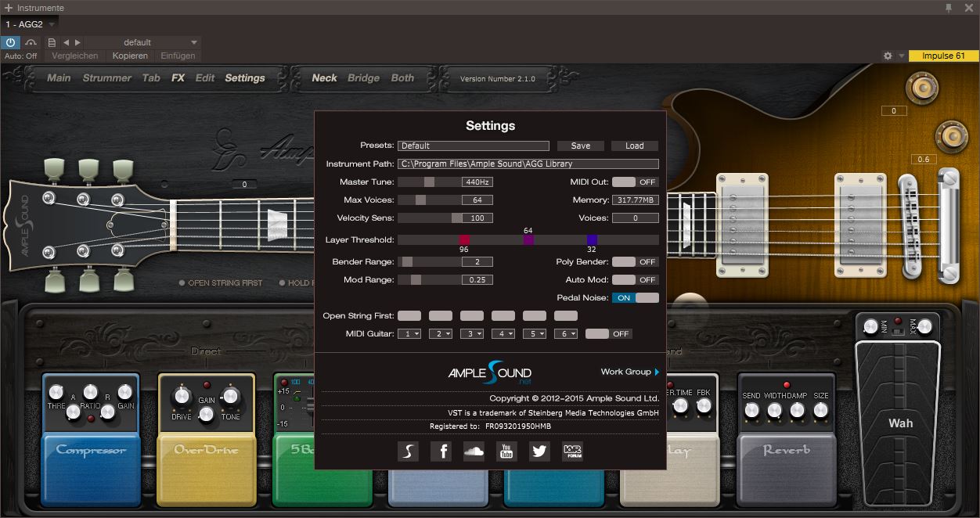The width and height of the screenshot is (980, 518).
Task: Open the MIDI Guitar channel 2 dropdown
Action: point(441,334)
